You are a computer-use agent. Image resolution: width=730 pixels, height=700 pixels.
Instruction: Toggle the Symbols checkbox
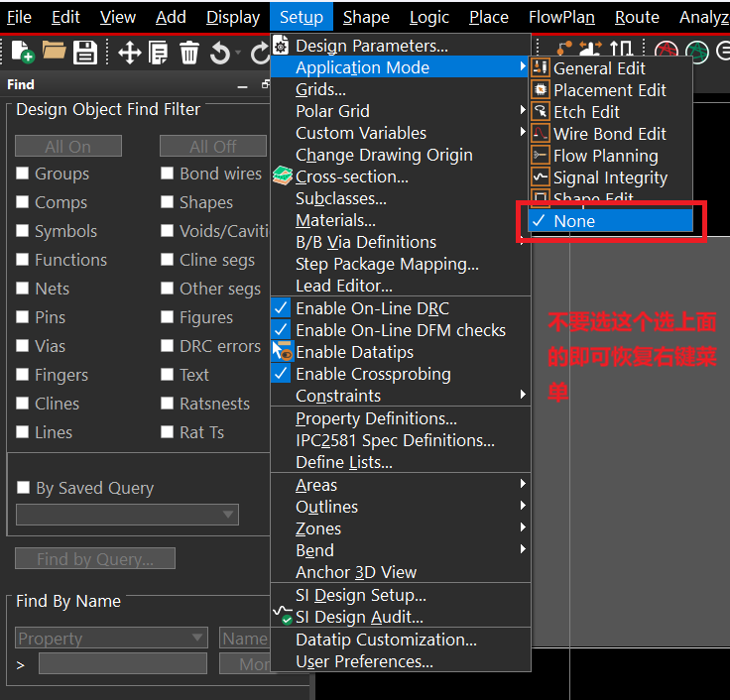pos(23,231)
